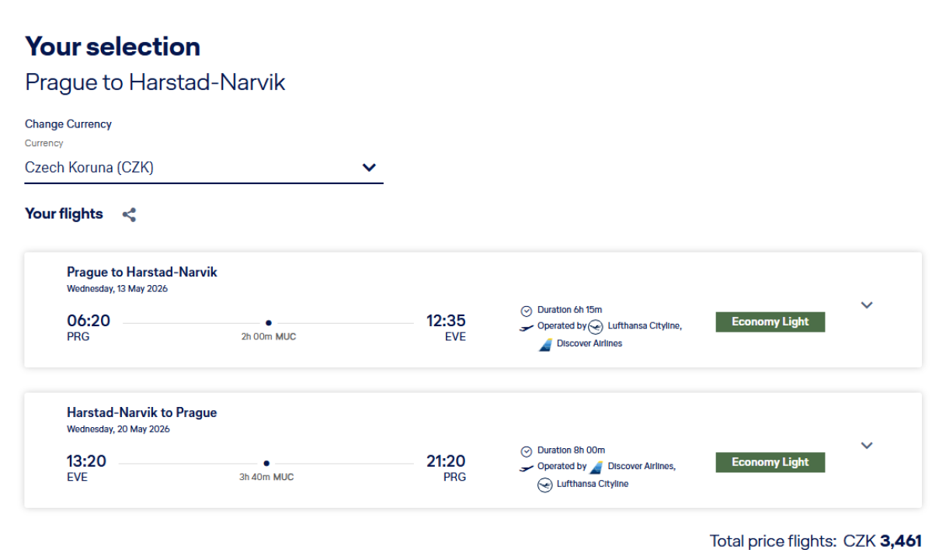This screenshot has width=932, height=560.
Task: Click the clock icon for 6h 15m duration
Action: [x=527, y=311]
